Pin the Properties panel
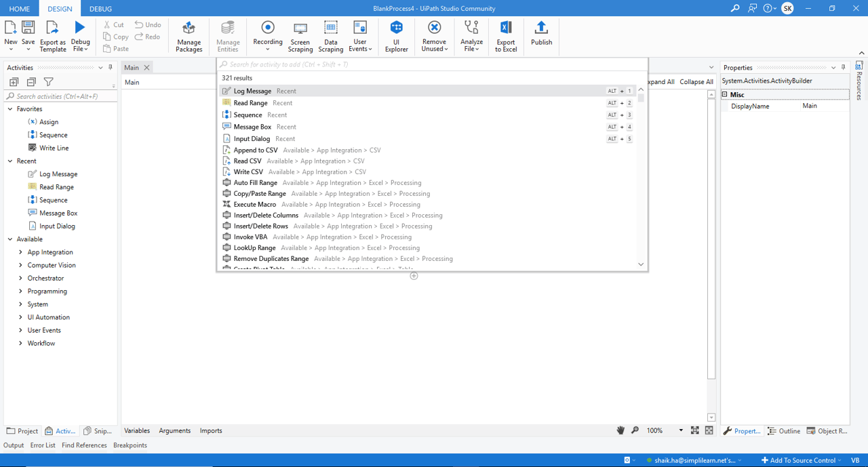The image size is (868, 467). click(844, 68)
